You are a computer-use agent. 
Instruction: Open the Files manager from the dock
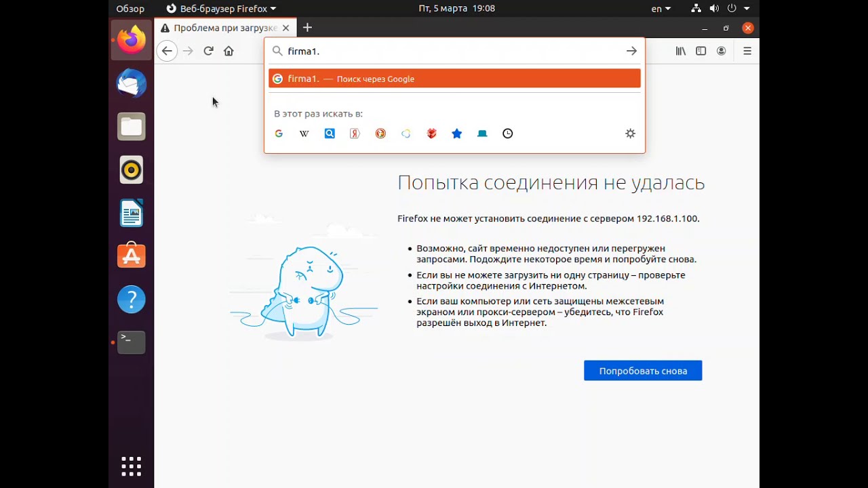132,127
